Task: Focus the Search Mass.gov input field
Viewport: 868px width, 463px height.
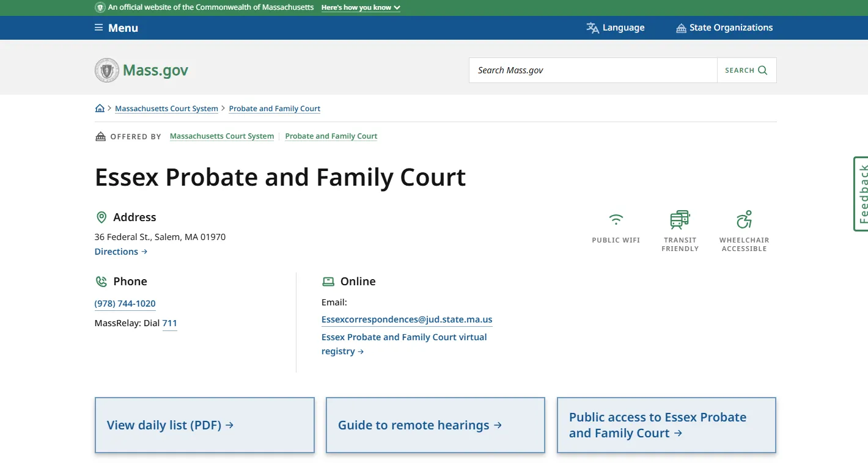Action: [593, 70]
